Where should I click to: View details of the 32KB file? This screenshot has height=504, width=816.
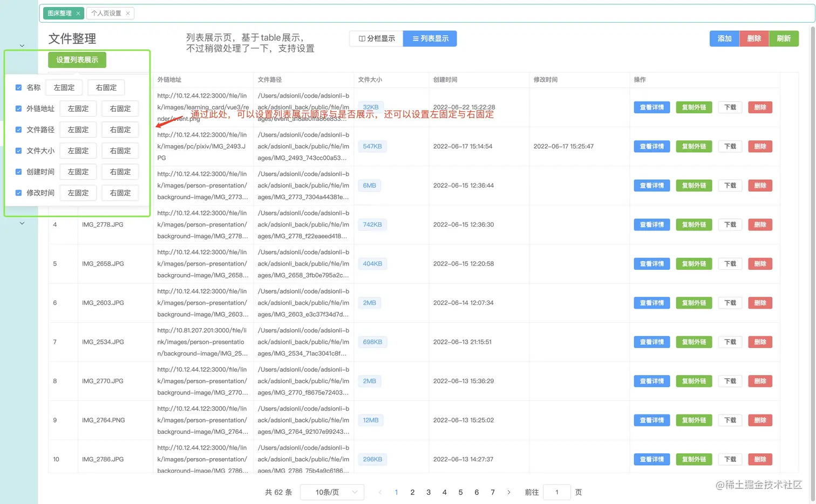(652, 107)
